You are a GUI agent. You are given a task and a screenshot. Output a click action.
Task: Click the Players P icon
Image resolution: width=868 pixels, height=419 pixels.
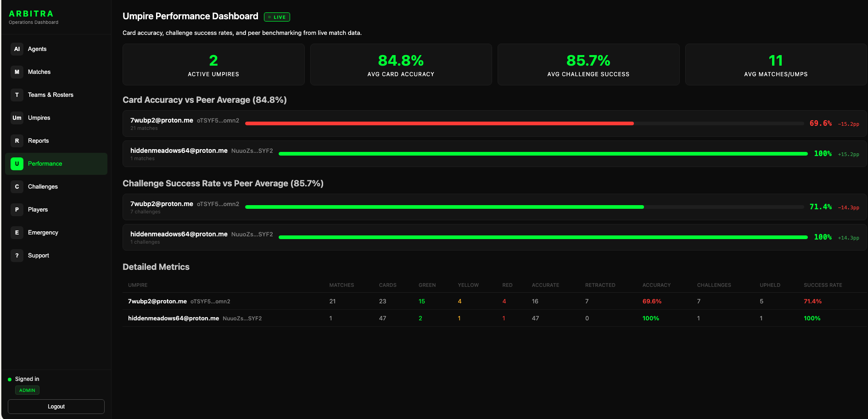(x=17, y=210)
